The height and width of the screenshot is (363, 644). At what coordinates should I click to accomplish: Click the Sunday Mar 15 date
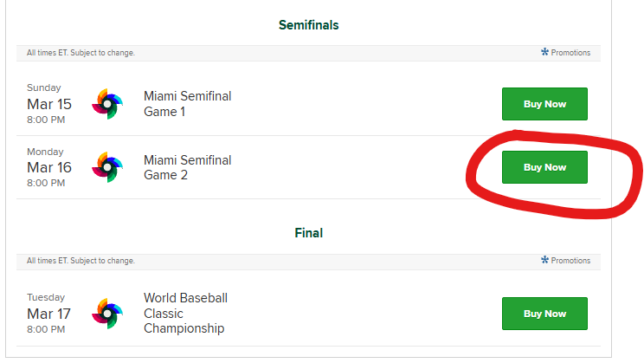point(48,104)
